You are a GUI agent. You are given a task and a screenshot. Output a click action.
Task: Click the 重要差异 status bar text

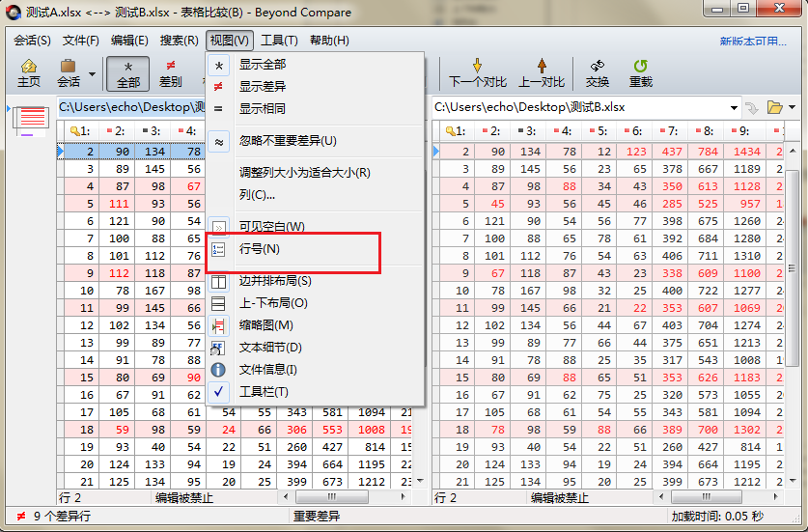(x=317, y=516)
